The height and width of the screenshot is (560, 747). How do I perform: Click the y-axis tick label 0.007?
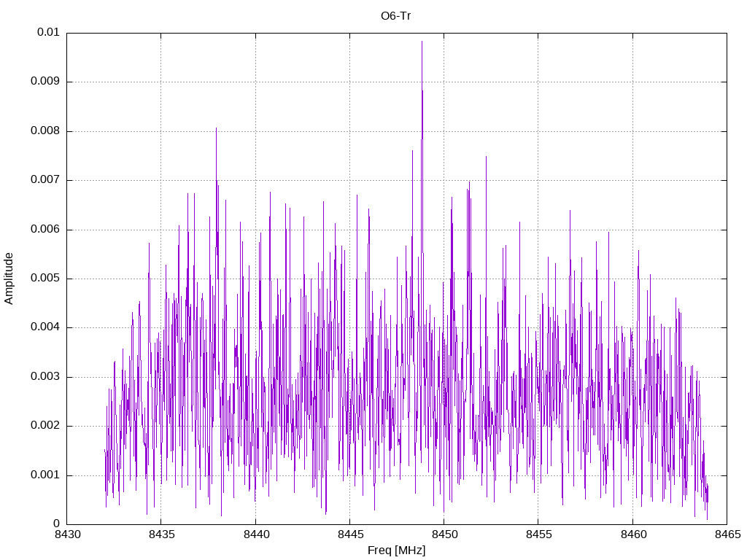click(x=45, y=180)
